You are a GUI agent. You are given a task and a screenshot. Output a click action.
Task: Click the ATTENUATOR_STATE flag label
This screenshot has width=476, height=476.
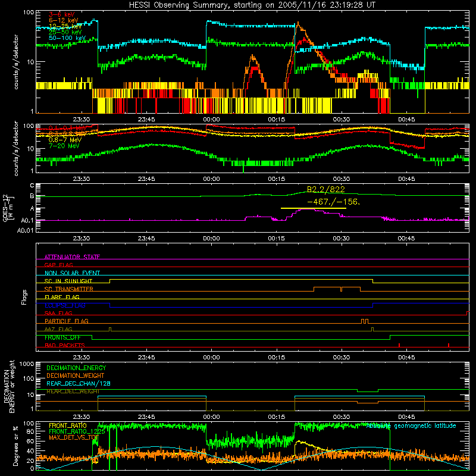click(x=72, y=257)
